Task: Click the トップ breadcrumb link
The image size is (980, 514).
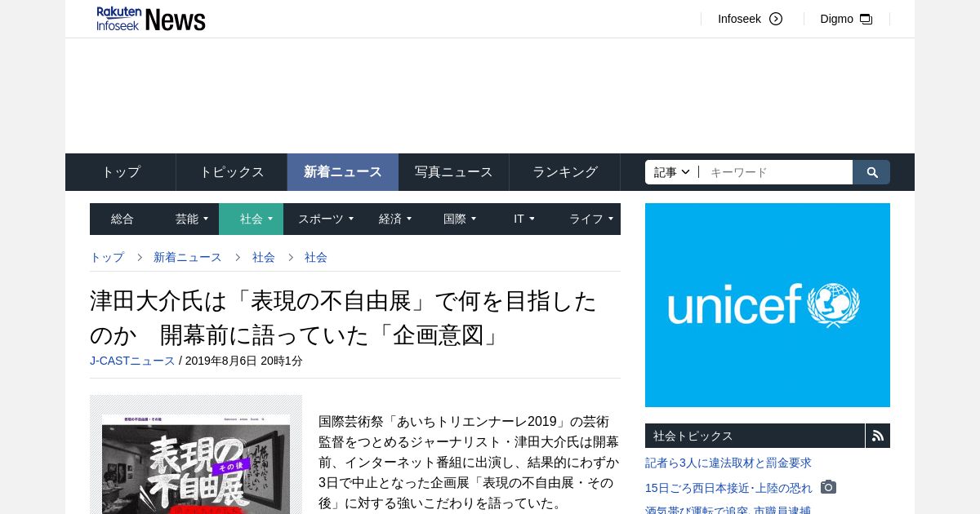Action: [x=107, y=257]
